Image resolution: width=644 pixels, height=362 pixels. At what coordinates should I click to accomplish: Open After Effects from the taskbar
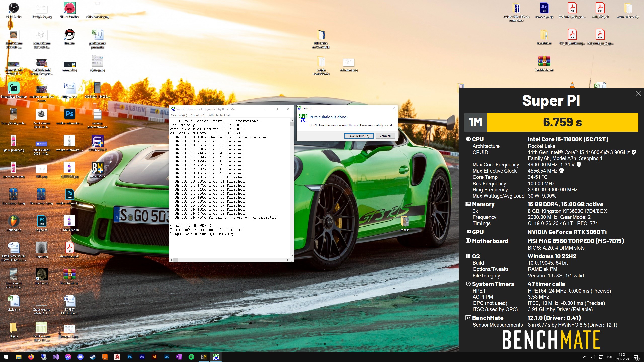click(x=142, y=357)
